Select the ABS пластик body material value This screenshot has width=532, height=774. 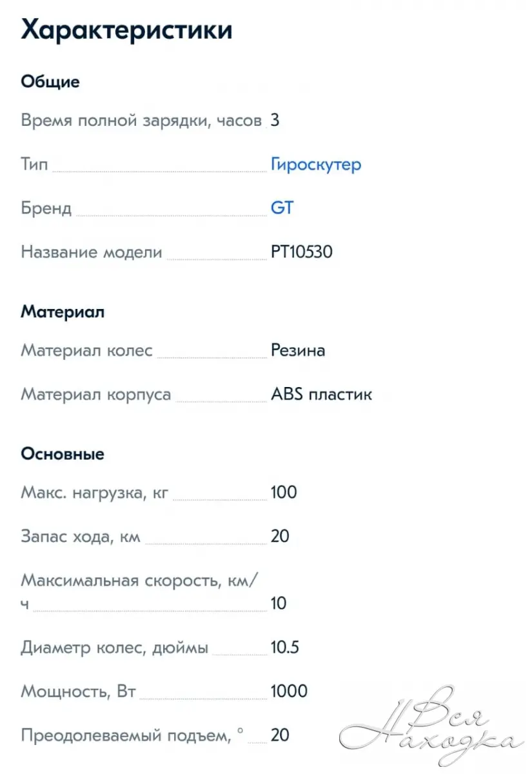[321, 394]
